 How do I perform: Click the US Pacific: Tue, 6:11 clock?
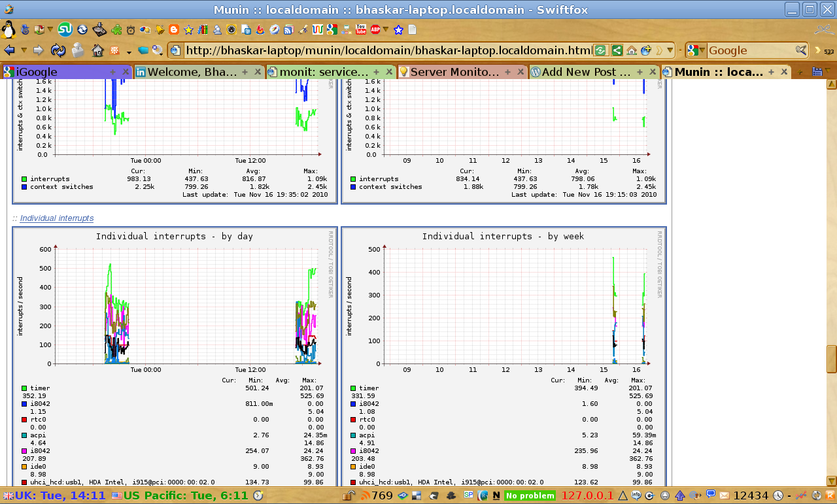[180, 496]
